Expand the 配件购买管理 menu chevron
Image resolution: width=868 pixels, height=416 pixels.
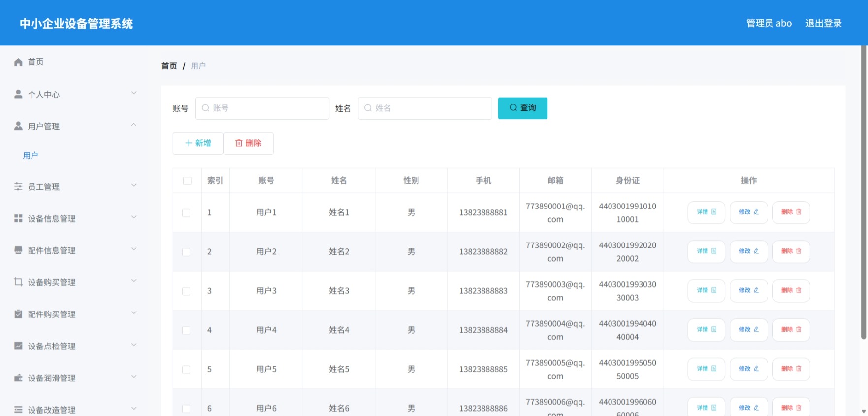pyautogui.click(x=134, y=313)
